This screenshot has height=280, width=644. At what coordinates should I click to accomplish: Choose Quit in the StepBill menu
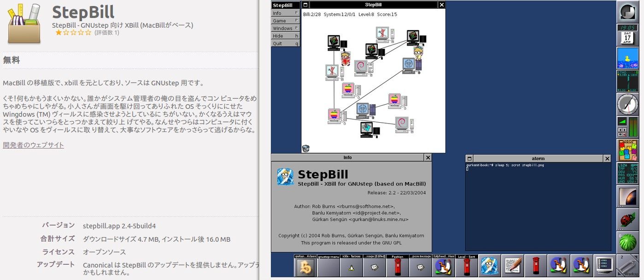coord(286,43)
